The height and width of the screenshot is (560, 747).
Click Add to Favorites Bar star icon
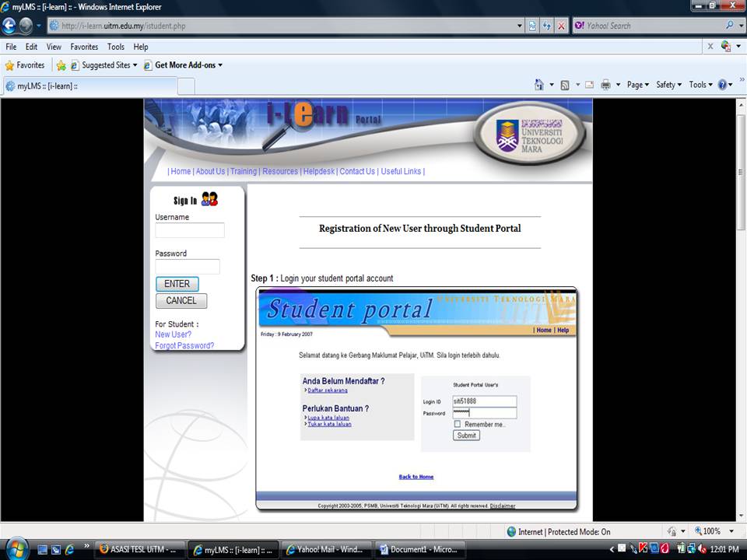61,65
